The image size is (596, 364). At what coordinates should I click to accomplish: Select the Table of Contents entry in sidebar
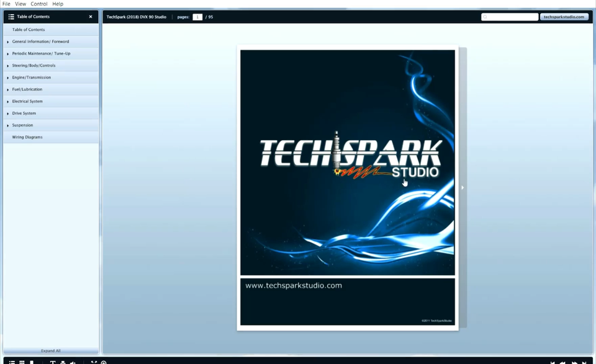tap(51, 30)
